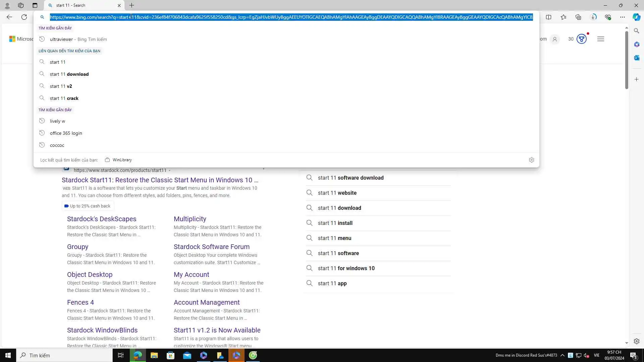Viewport: 644px width, 362px height.
Task: Open Collections panel
Action: coord(578,17)
